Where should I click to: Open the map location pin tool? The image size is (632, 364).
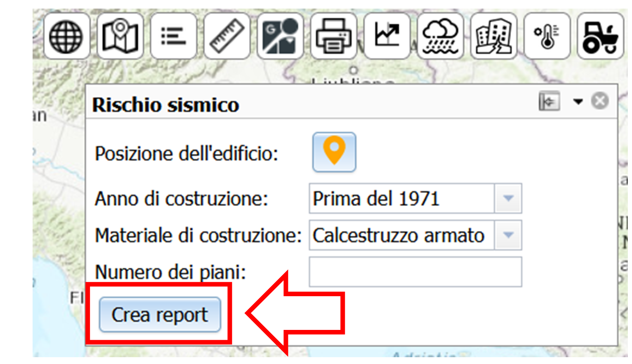(120, 36)
